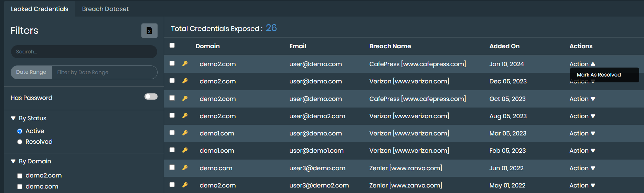This screenshot has height=193, width=644.
Task: Collapse the By Status filter section
Action: [13, 118]
